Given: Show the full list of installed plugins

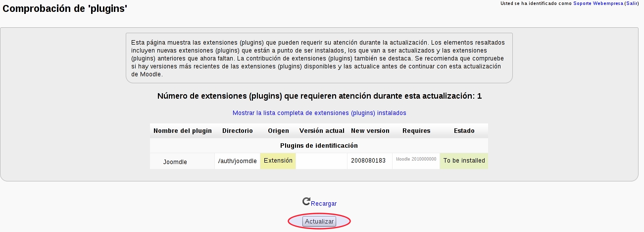Looking at the screenshot, I should [x=319, y=113].
